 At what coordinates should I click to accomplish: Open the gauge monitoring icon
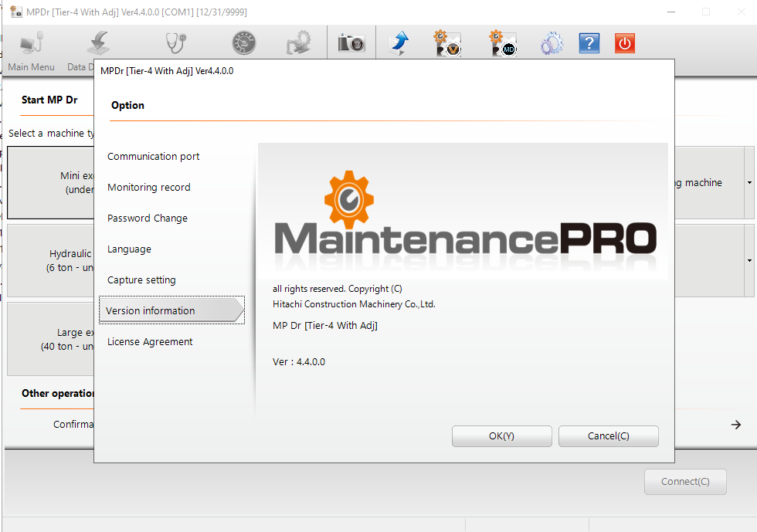(243, 42)
